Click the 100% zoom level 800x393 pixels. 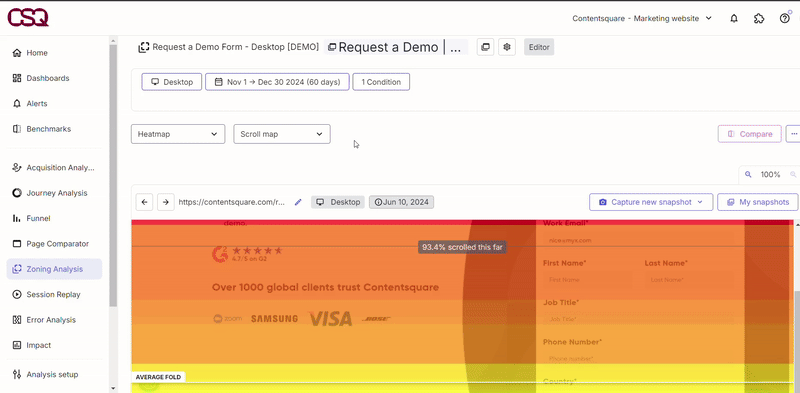[x=770, y=175]
